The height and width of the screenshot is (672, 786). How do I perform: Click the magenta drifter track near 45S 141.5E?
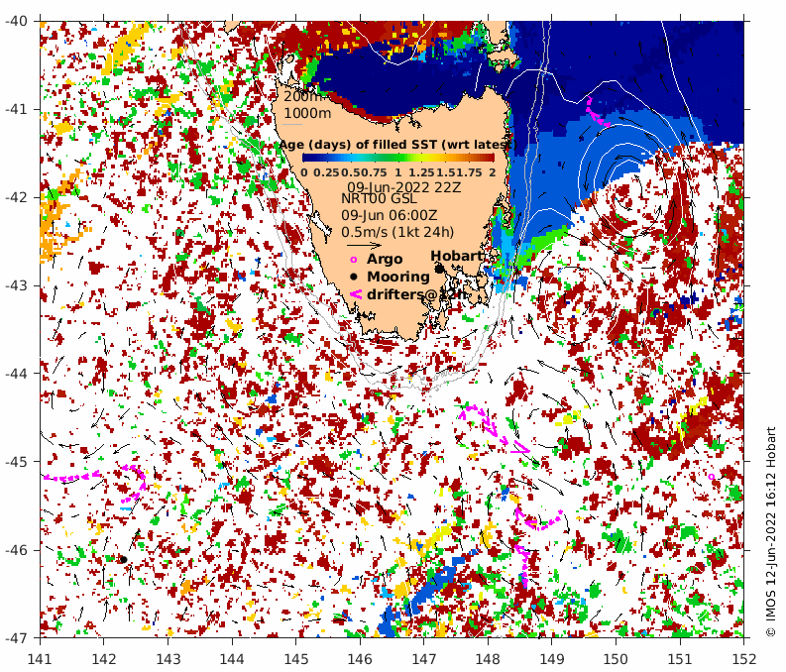71,476
